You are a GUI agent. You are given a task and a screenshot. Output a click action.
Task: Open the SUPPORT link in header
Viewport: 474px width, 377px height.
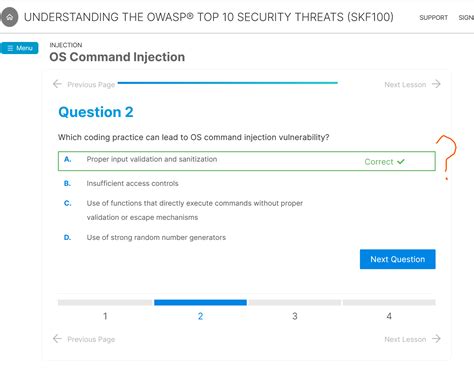tap(433, 18)
